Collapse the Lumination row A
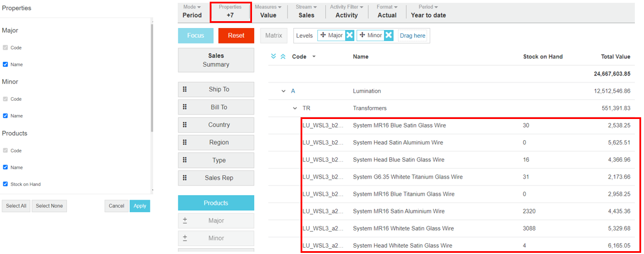The width and height of the screenshot is (644, 254). [283, 91]
